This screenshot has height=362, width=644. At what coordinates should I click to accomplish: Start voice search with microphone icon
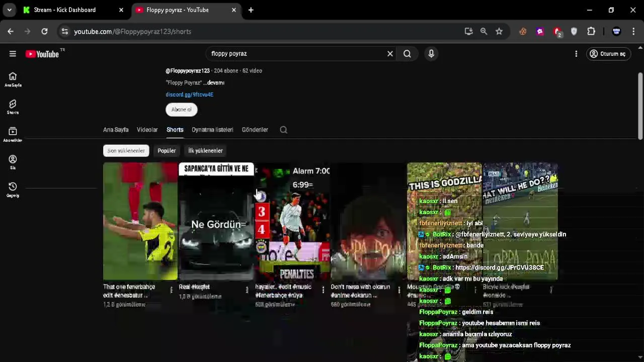[431, 54]
